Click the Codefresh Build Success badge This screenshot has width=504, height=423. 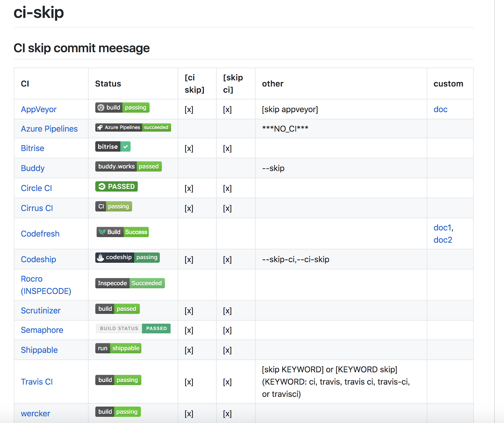pos(123,232)
